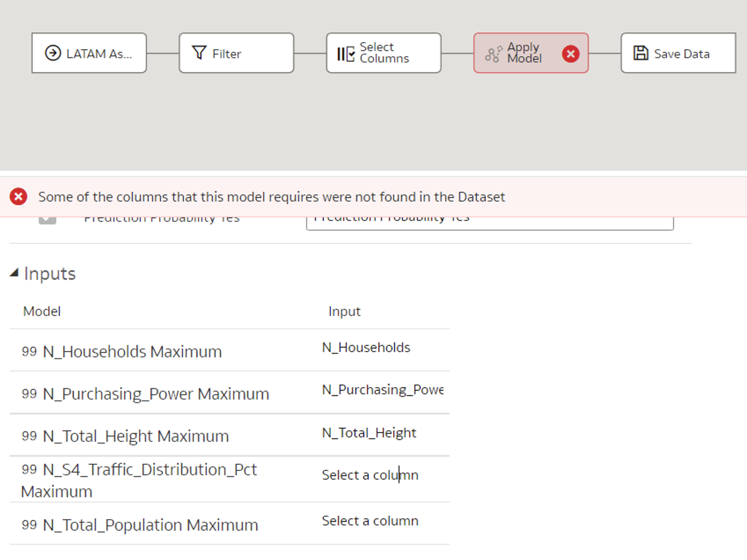
Task: Click the Apply Model node icon
Action: 493,54
